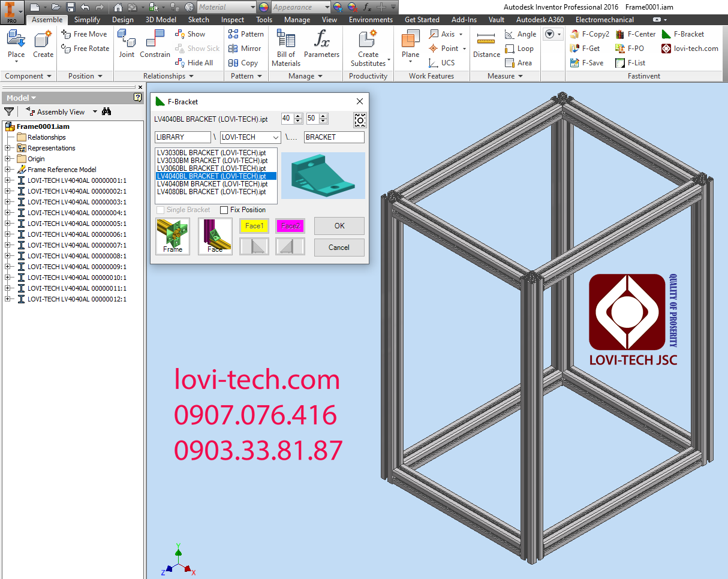Toggle the Fix Position checkbox
The height and width of the screenshot is (579, 728).
[x=224, y=210]
